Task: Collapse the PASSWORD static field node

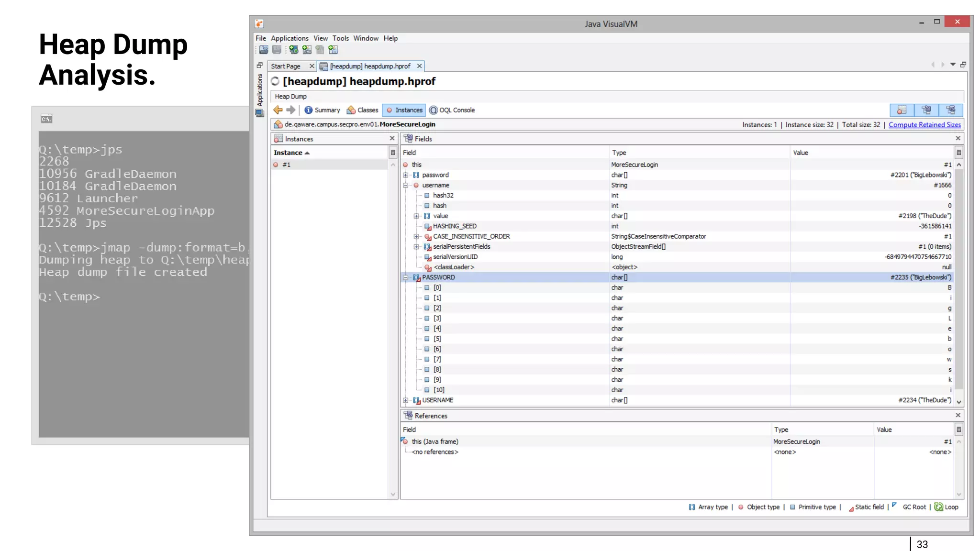Action: tap(405, 277)
